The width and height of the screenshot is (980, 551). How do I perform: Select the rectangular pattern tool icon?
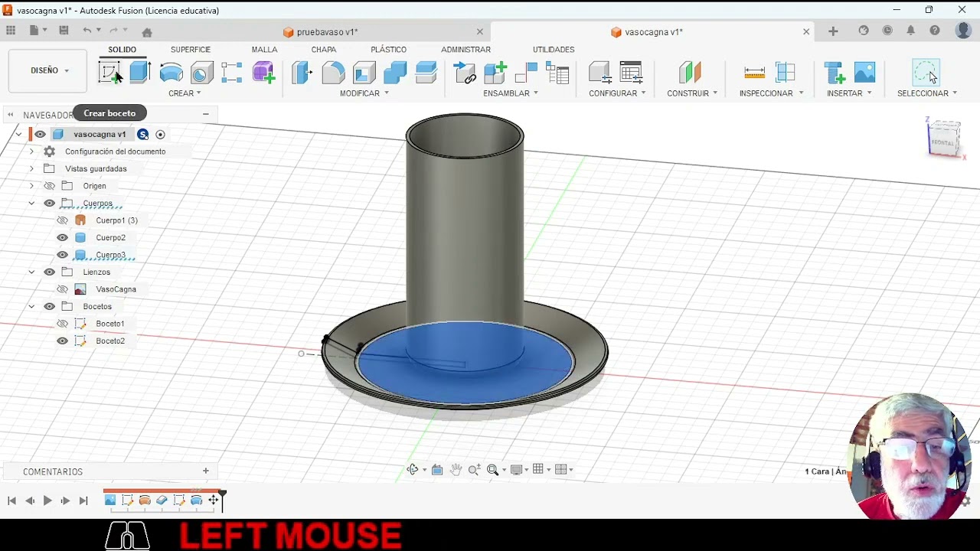click(x=232, y=73)
